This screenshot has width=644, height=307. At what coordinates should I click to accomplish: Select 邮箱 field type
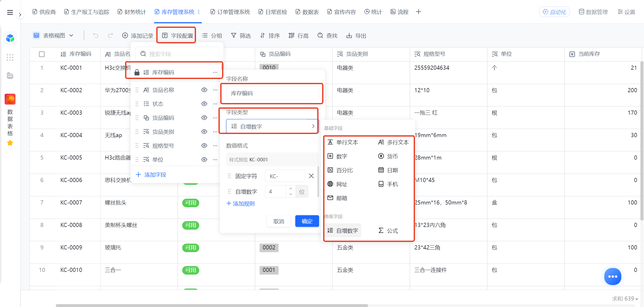338,198
